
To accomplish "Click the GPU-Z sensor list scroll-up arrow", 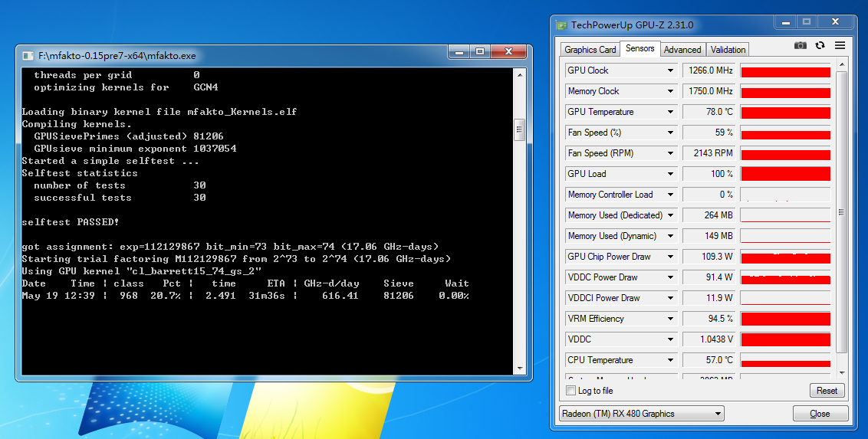I will click(x=841, y=65).
